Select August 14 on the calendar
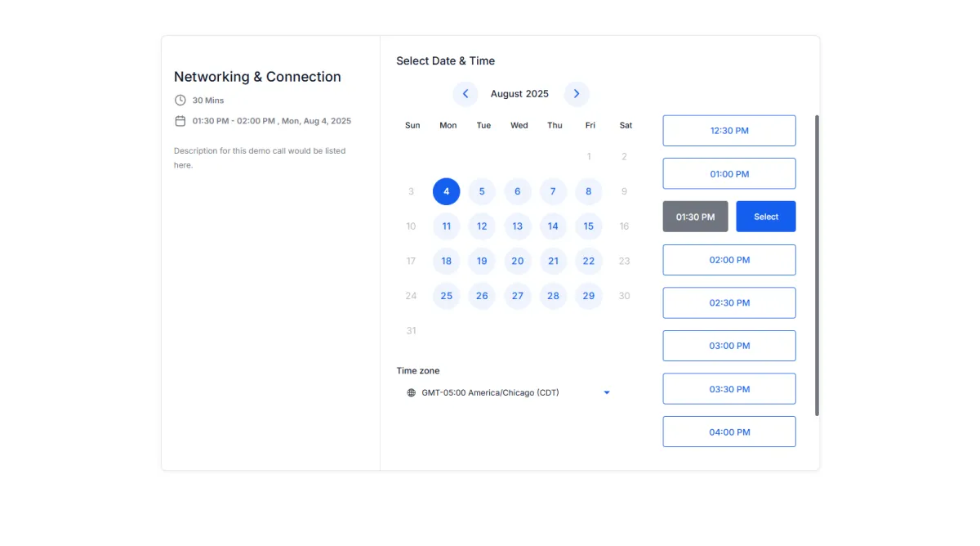 (553, 226)
